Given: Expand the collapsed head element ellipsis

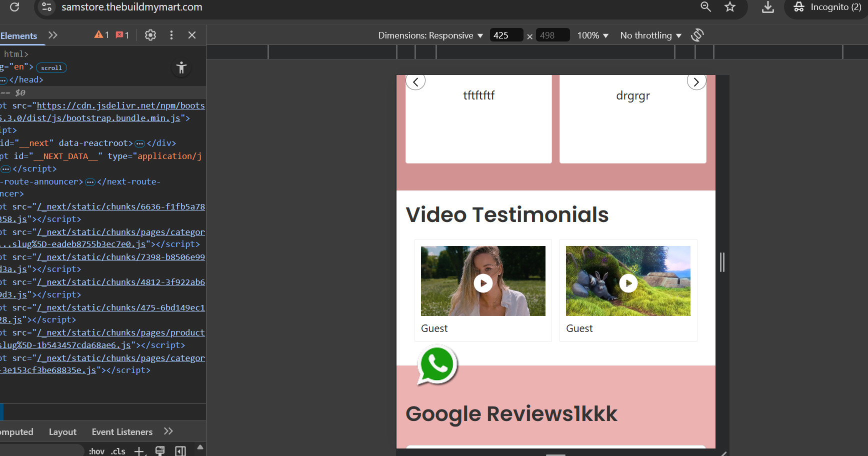Looking at the screenshot, I should click(x=3, y=80).
